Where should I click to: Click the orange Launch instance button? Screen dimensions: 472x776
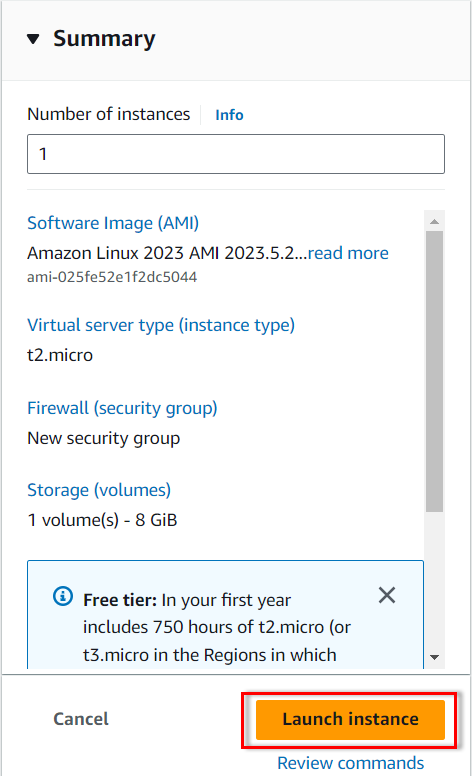(x=350, y=720)
